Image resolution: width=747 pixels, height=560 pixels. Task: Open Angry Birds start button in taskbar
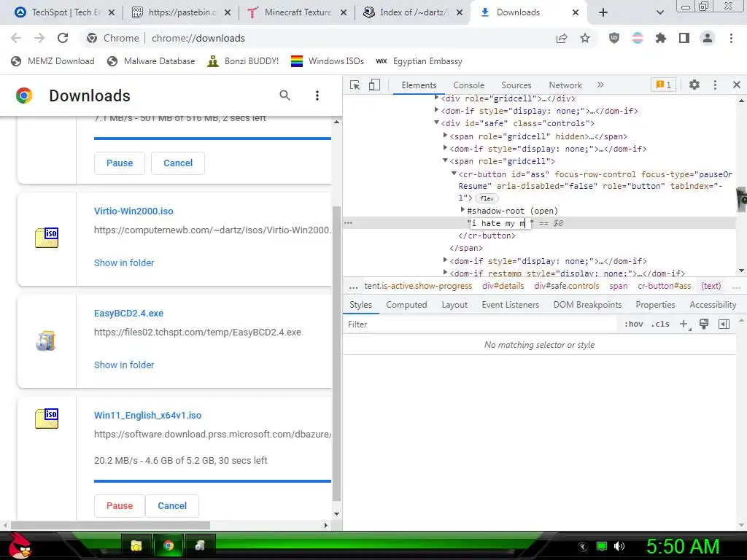(x=20, y=545)
